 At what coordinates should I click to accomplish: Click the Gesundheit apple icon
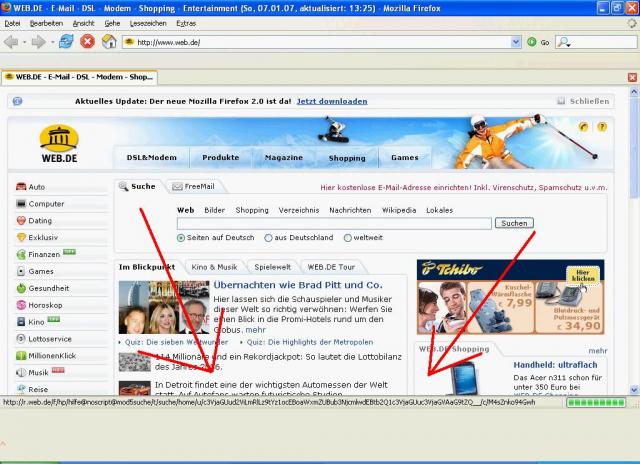click(x=21, y=288)
